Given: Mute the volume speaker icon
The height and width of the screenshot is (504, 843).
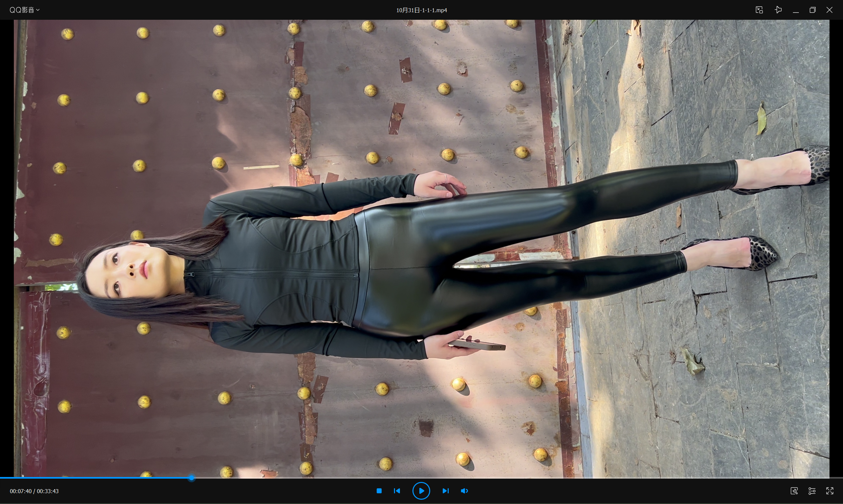Looking at the screenshot, I should pos(464,491).
